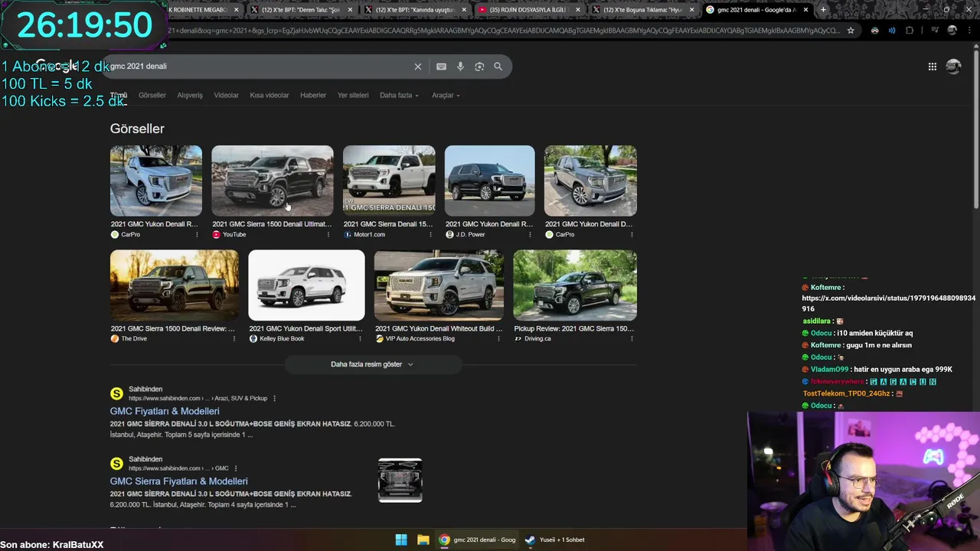Clear the search box with X icon
This screenshot has width=980, height=551.
pos(418,67)
